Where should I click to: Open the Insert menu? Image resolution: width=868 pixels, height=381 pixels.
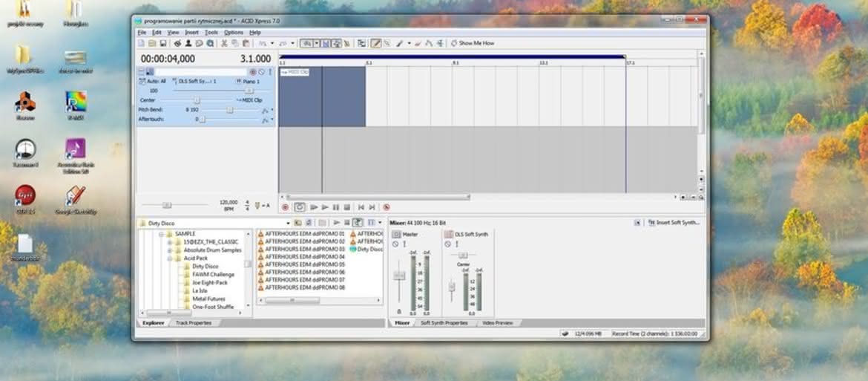pyautogui.click(x=192, y=33)
